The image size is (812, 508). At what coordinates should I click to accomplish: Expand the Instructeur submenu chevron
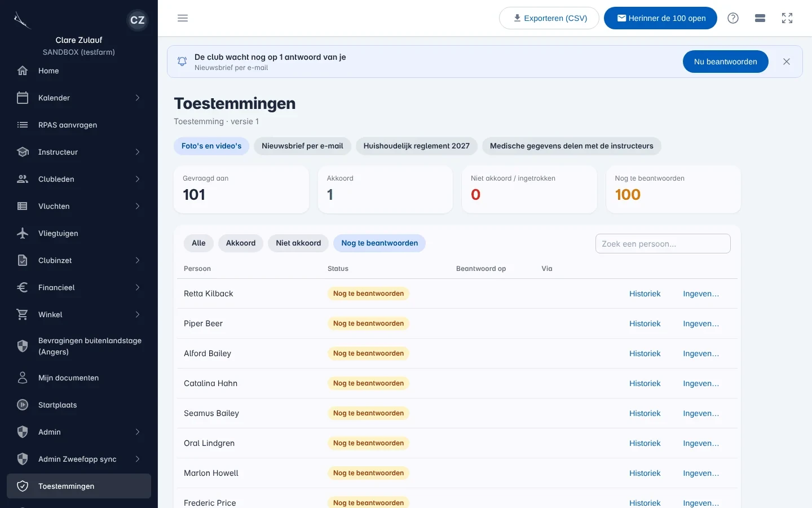pos(138,152)
